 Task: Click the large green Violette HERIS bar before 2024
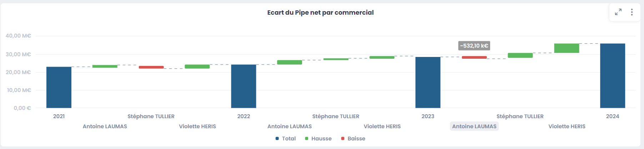click(x=567, y=48)
